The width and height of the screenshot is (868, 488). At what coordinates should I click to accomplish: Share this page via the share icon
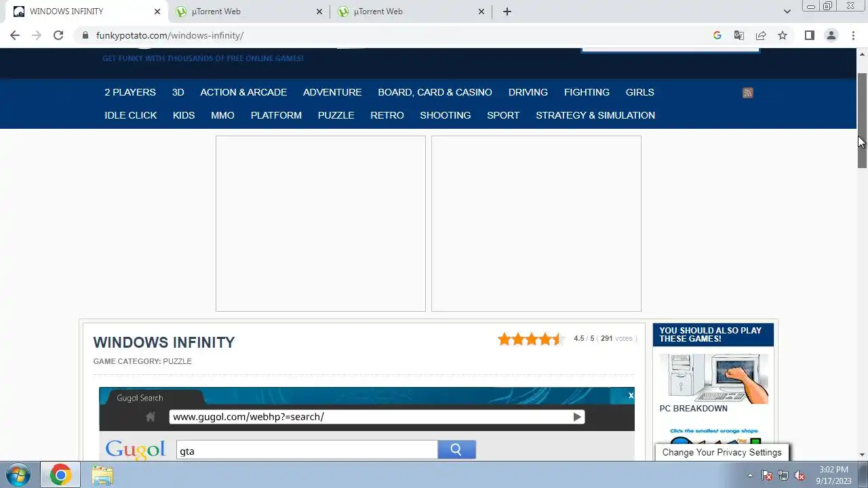coord(761,35)
